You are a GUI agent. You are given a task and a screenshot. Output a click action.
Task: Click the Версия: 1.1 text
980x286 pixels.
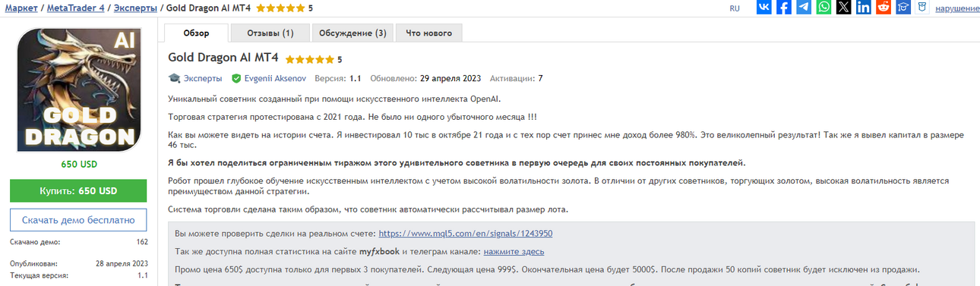click(x=338, y=78)
